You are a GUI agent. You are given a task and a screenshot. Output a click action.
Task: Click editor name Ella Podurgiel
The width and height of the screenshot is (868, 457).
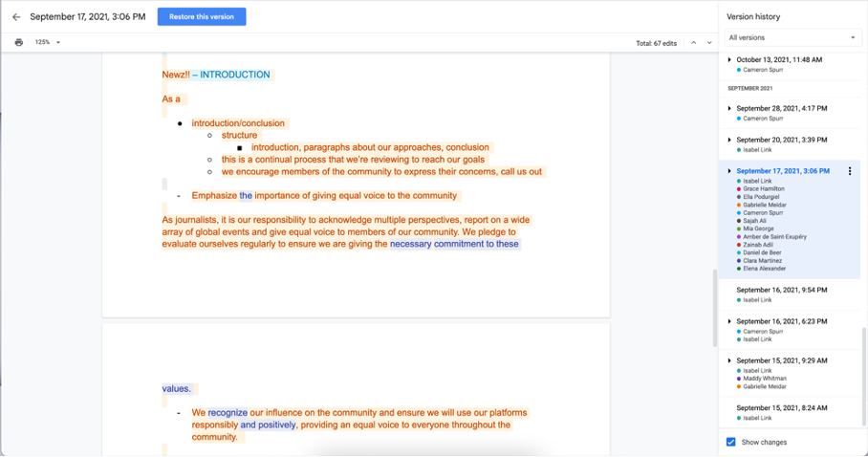(x=761, y=197)
